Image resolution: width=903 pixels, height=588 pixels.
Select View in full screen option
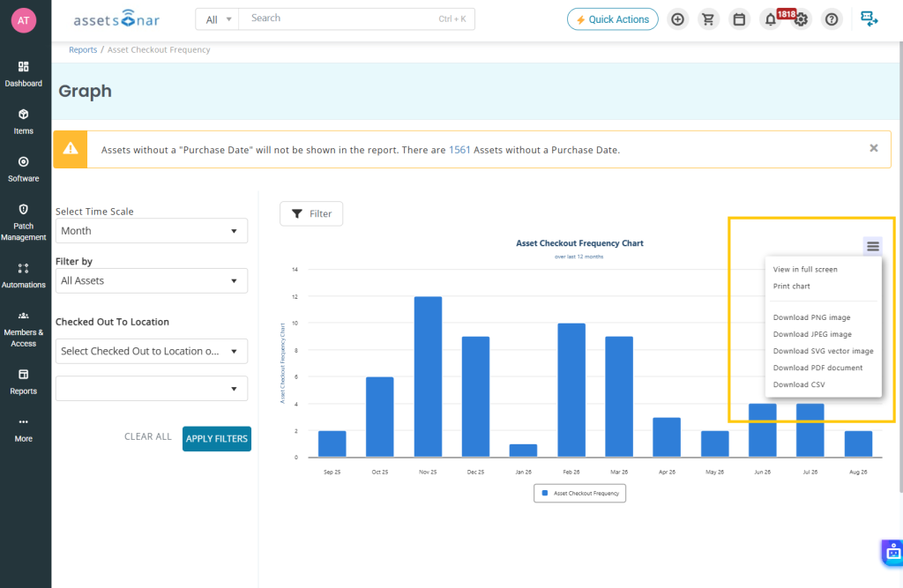tap(805, 270)
